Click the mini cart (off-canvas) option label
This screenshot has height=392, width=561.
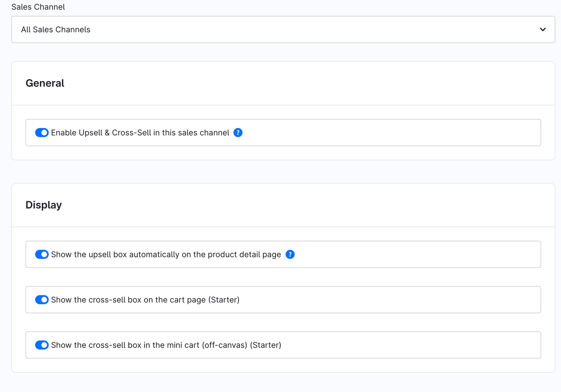click(166, 345)
